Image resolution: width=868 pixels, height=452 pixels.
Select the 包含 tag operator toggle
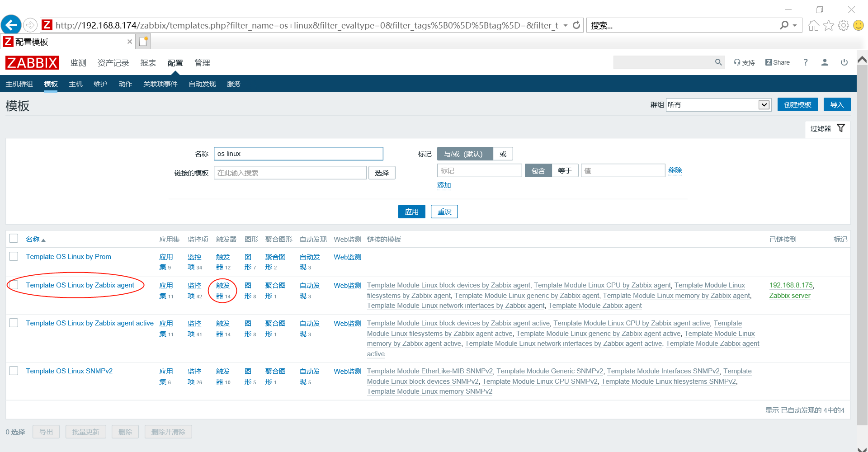538,171
